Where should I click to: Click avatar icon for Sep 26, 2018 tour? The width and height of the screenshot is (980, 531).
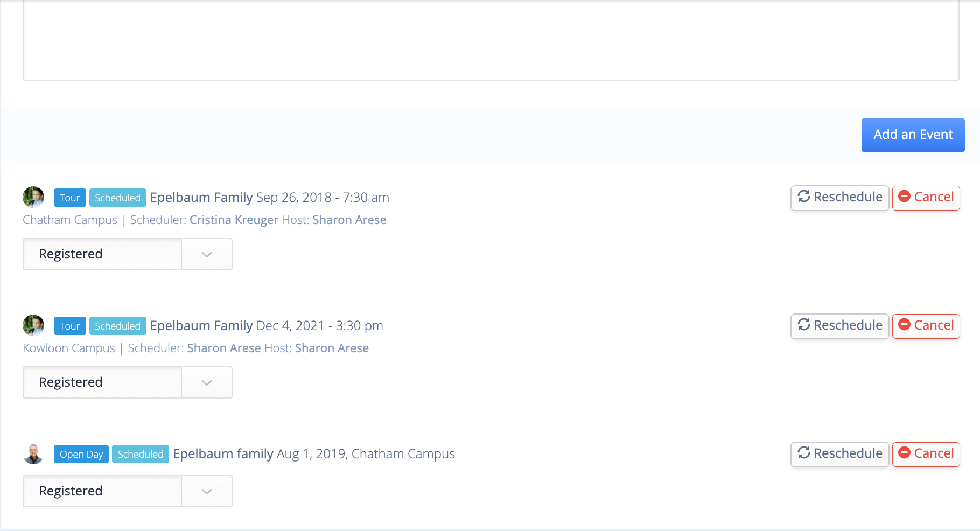tap(33, 197)
